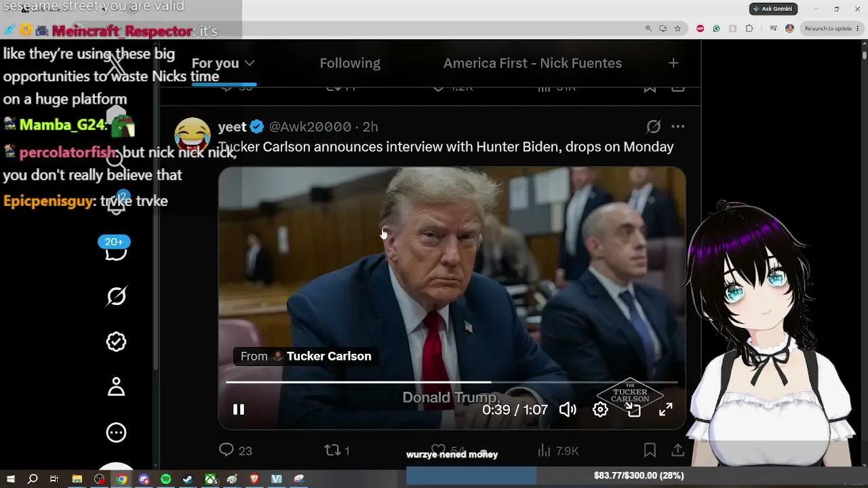Viewport: 868px width, 488px height.
Task: Open the three-dot menu on yeet's post
Action: tap(677, 127)
